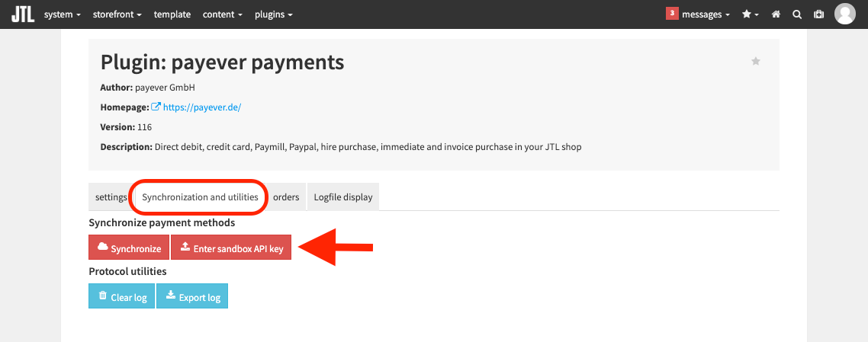The image size is (868, 342).
Task: Open the content dropdown menu
Action: pyautogui.click(x=223, y=14)
